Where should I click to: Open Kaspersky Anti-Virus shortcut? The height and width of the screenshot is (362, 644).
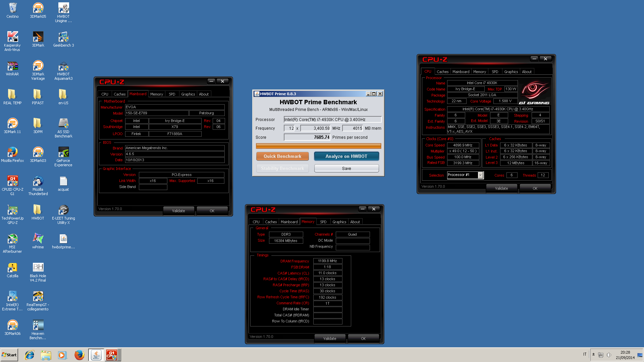pos(12,41)
